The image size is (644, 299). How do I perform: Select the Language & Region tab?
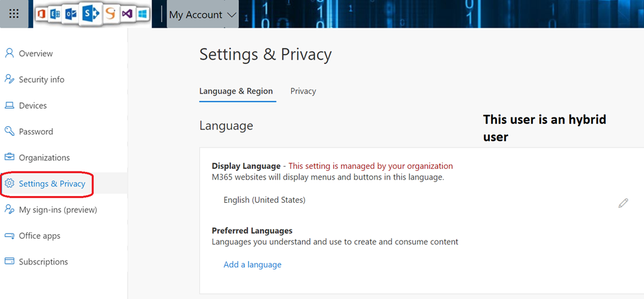pyautogui.click(x=236, y=91)
